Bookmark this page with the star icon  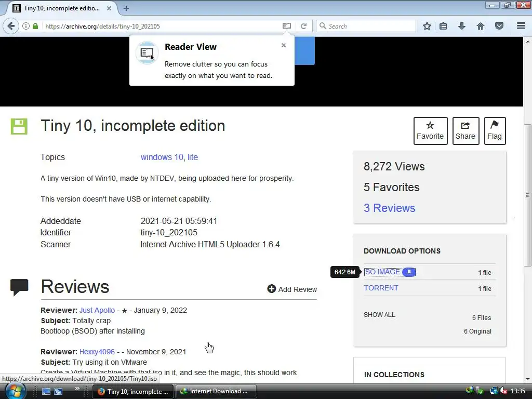[x=427, y=26]
